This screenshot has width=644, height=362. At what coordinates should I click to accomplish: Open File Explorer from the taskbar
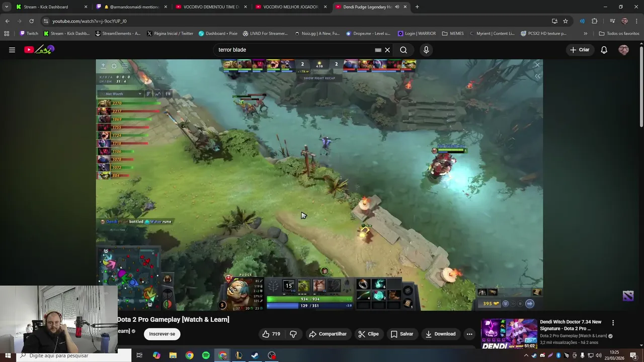pos(173,355)
